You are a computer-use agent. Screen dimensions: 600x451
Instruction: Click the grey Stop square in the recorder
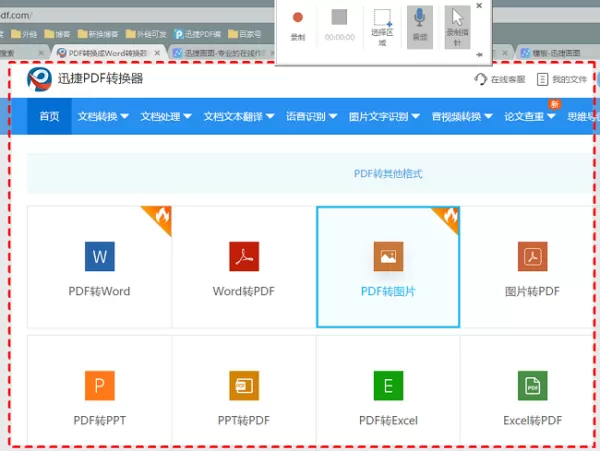(339, 17)
